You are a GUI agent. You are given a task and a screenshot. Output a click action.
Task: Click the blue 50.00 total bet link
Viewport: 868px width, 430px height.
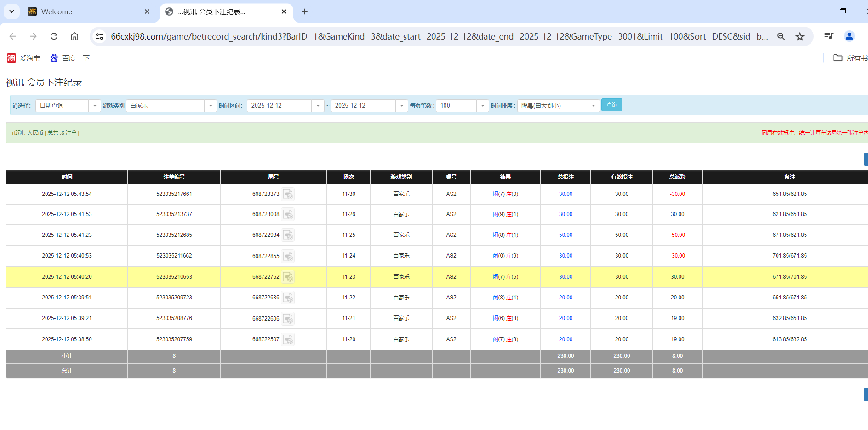[x=565, y=235]
